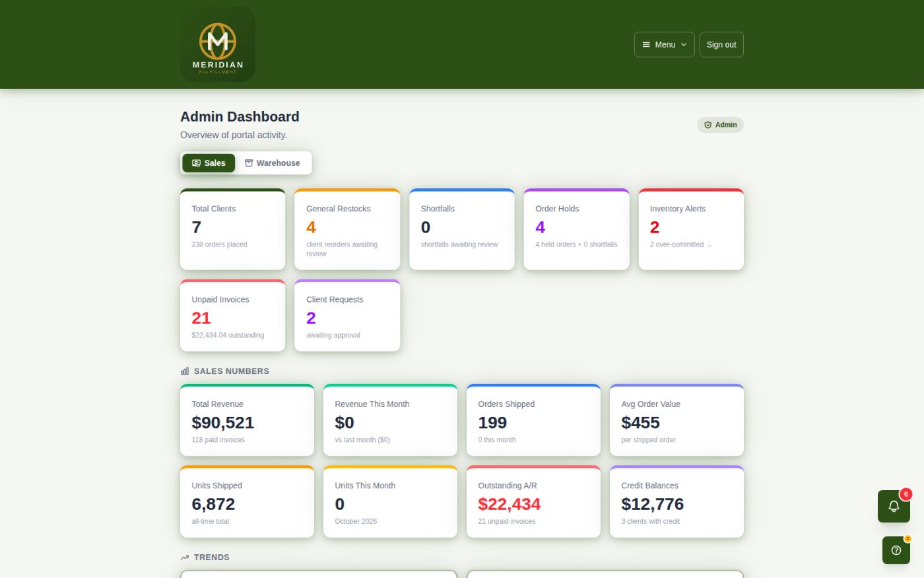This screenshot has height=578, width=924.
Task: Click the '2 over-committed' link text
Action: point(680,244)
